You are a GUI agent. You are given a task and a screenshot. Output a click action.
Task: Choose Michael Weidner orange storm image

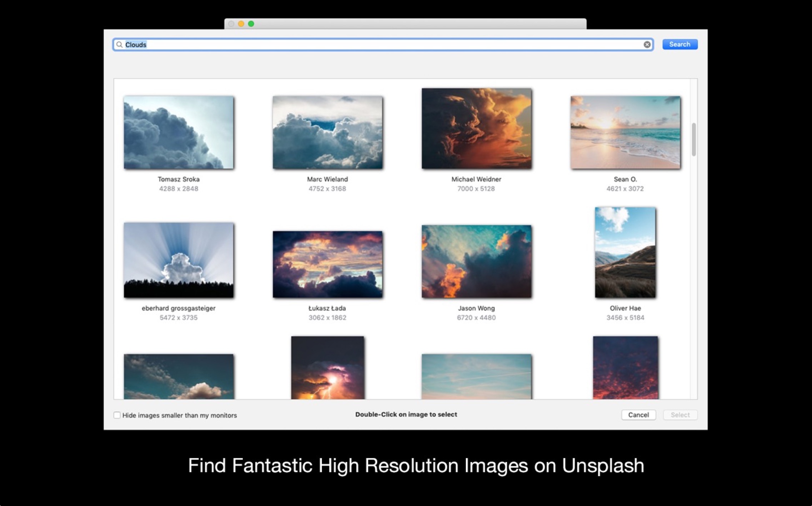tap(476, 128)
